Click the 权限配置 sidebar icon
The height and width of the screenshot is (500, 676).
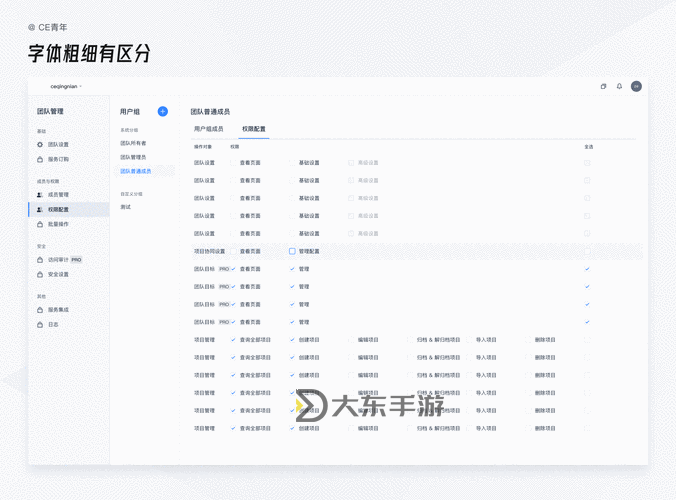40,209
